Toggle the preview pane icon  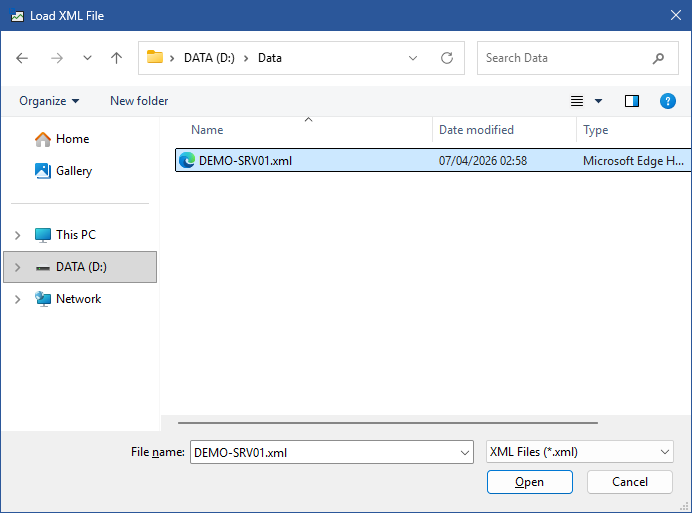coord(631,101)
